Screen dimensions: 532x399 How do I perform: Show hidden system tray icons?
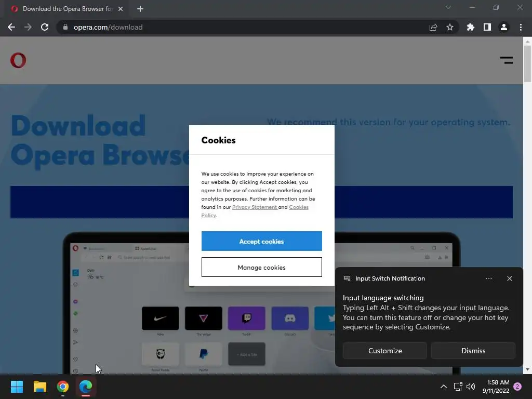click(444, 387)
